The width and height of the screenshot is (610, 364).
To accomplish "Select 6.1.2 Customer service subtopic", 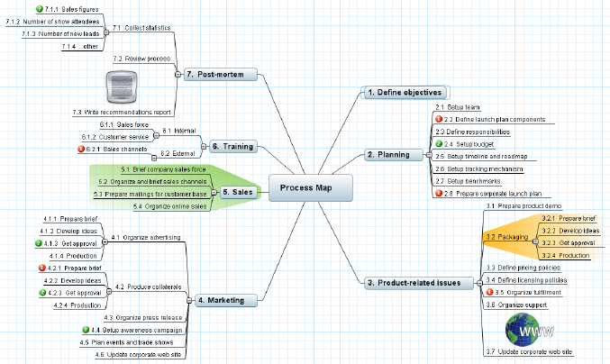I will (x=115, y=137).
